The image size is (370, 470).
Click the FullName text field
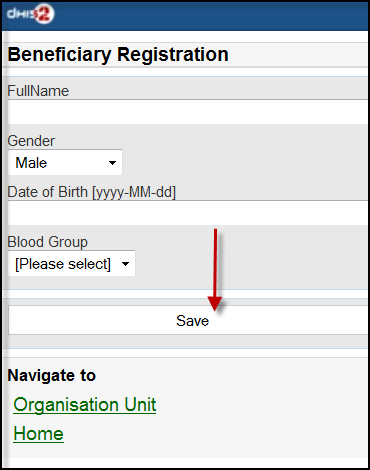188,112
